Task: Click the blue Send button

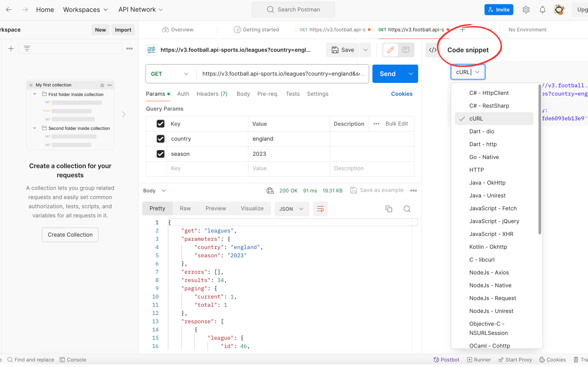Action: (387, 74)
